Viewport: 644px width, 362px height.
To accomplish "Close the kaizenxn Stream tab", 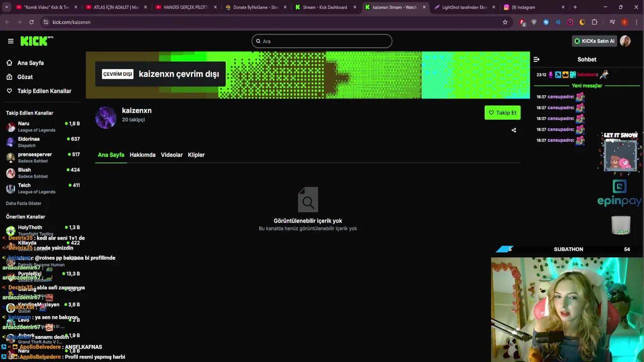I will pos(424,7).
